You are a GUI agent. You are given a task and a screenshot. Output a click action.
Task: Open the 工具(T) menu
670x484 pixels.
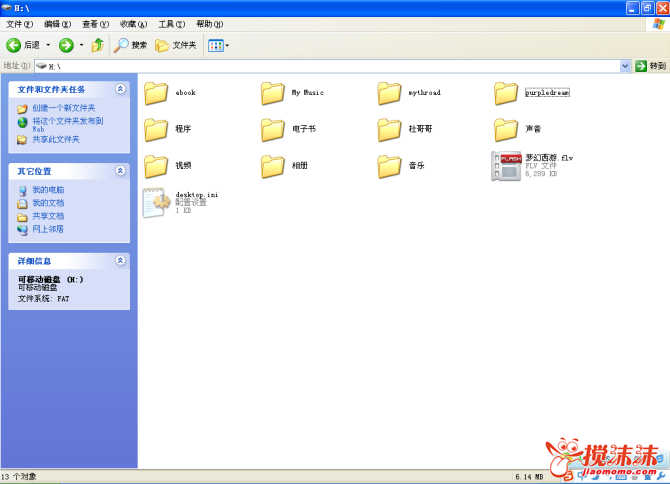172,24
